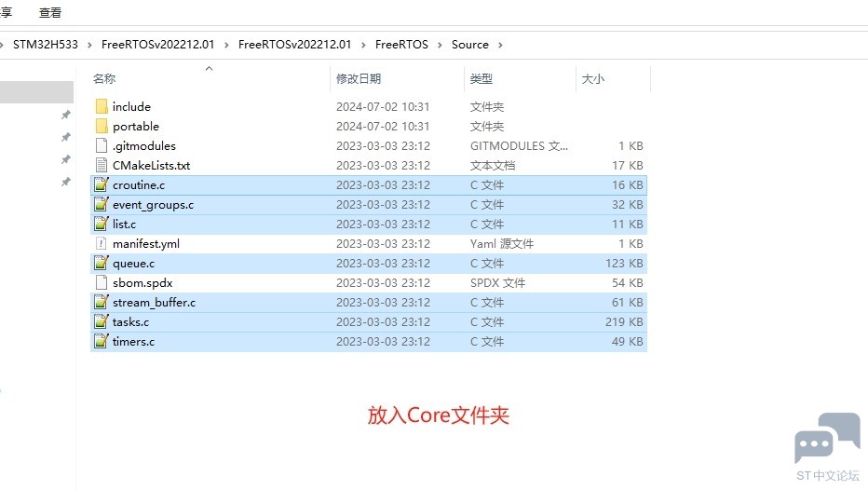Click the tasks.c file icon
Viewport: 868px width, 490px height.
pos(102,321)
